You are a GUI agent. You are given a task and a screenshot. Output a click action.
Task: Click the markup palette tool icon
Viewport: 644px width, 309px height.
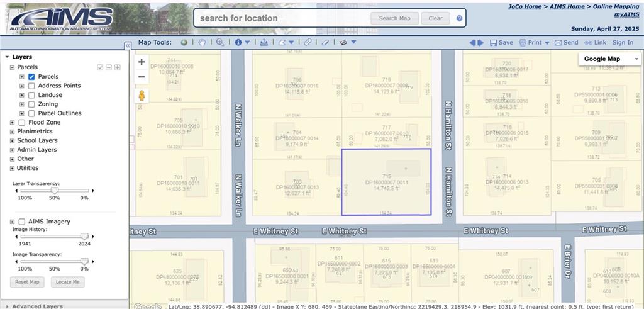tap(344, 42)
